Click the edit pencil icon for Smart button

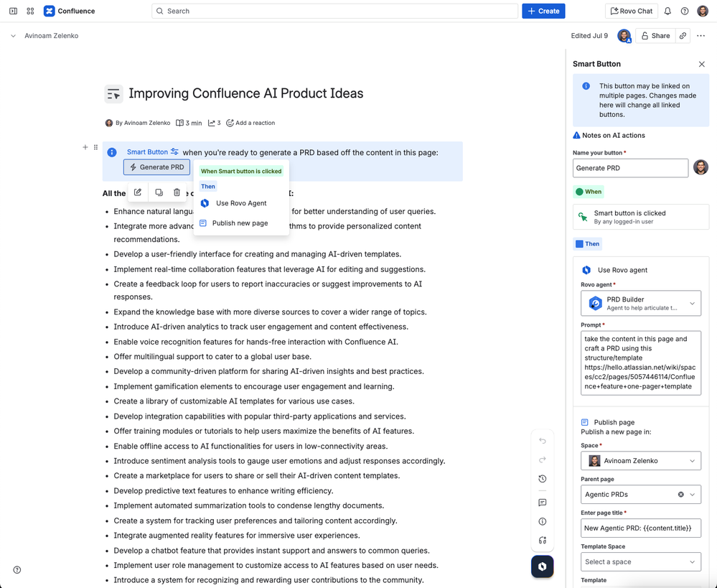138,192
